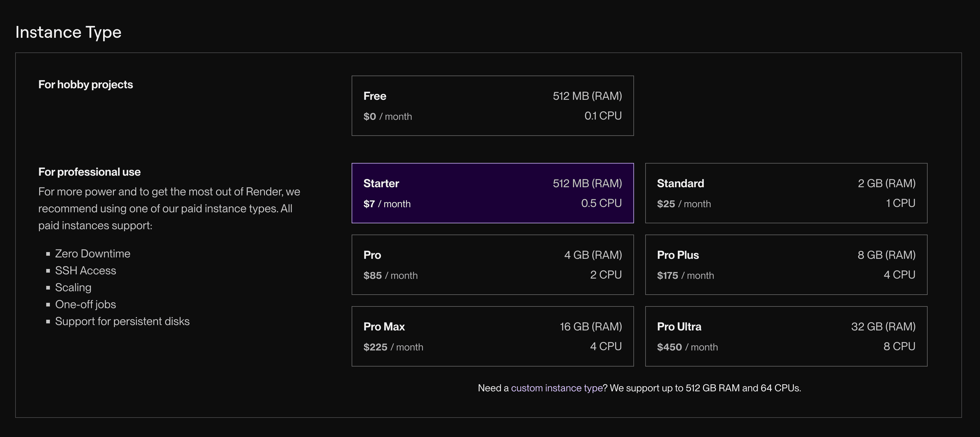Click the For professional use heading

89,172
